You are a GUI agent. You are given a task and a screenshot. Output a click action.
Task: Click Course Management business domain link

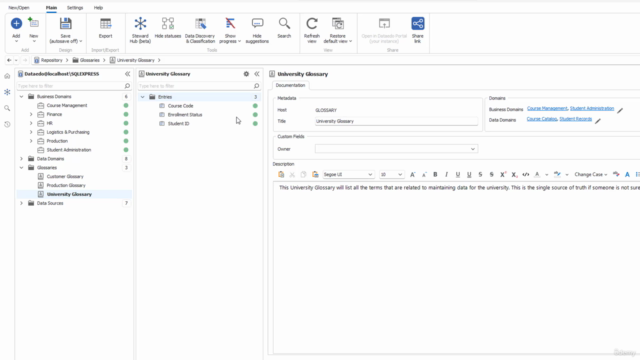(547, 108)
